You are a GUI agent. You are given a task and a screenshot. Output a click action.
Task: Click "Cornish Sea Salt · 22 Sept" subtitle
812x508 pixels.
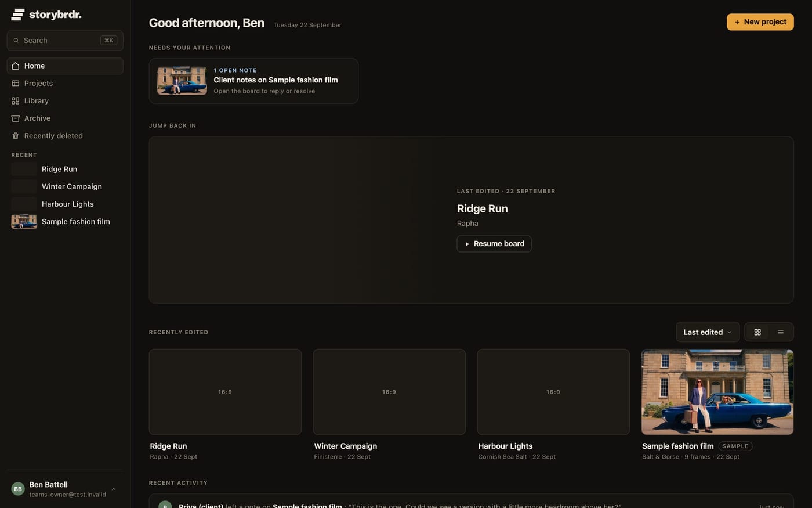(517, 457)
